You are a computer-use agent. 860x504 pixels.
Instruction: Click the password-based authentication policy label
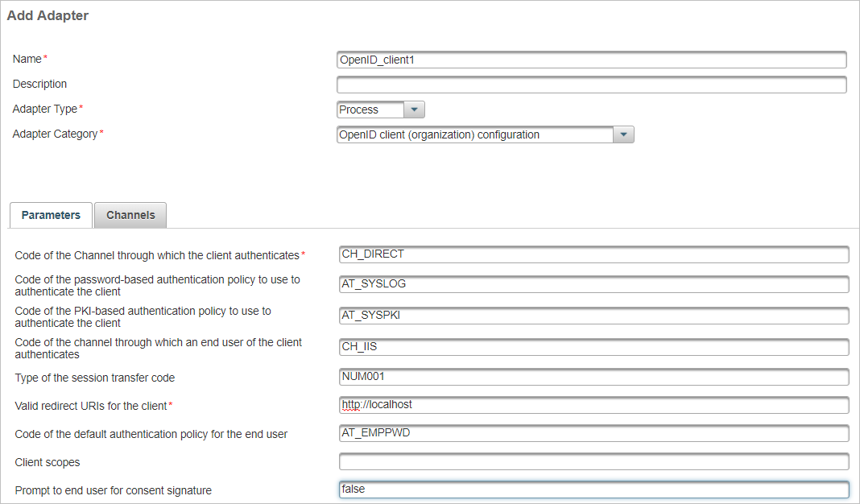click(x=157, y=286)
